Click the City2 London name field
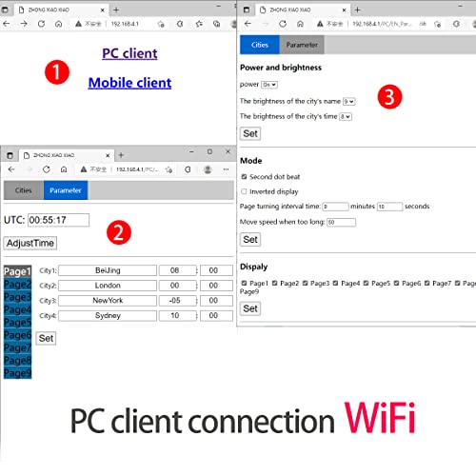 click(108, 286)
